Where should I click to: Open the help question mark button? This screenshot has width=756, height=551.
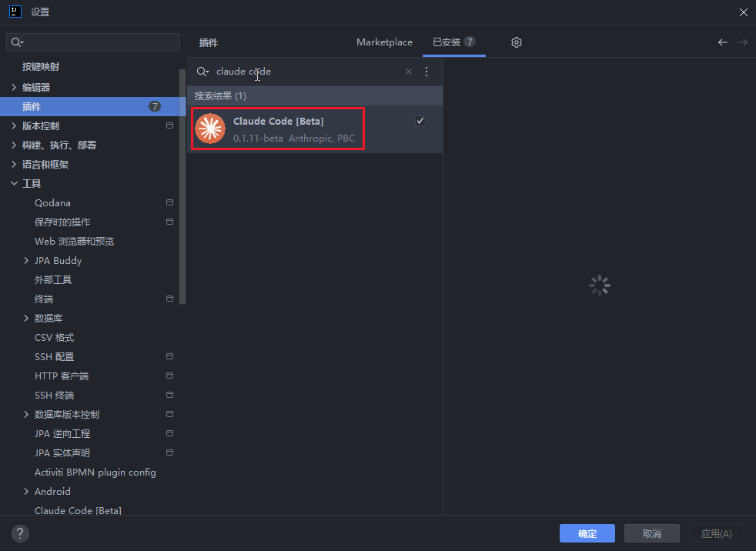pyautogui.click(x=20, y=533)
